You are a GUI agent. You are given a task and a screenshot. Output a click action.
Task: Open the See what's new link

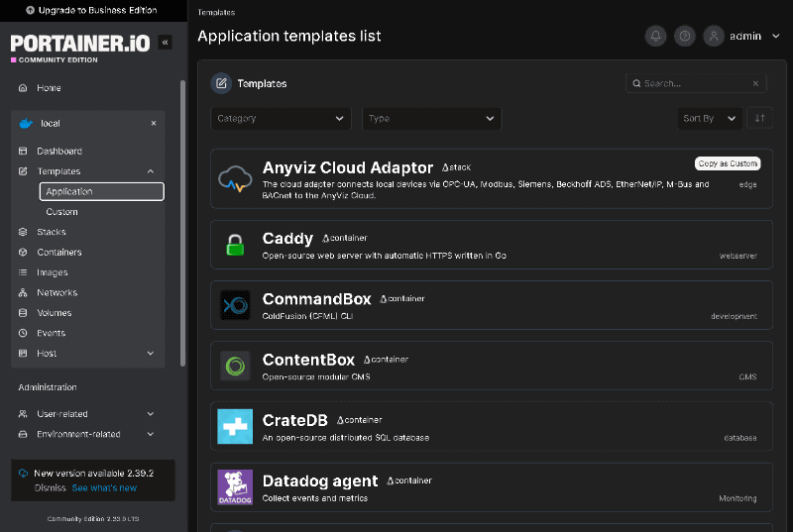pos(104,488)
